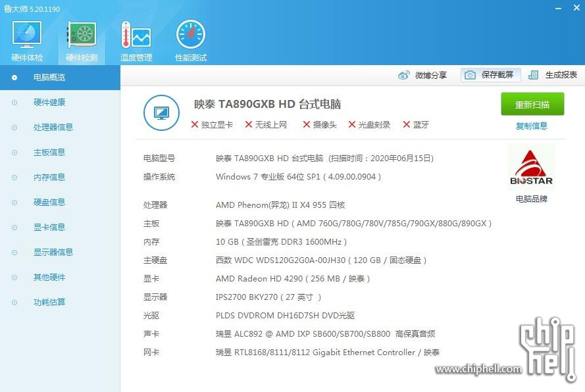Select 电脑概览 in the sidebar

click(60, 78)
